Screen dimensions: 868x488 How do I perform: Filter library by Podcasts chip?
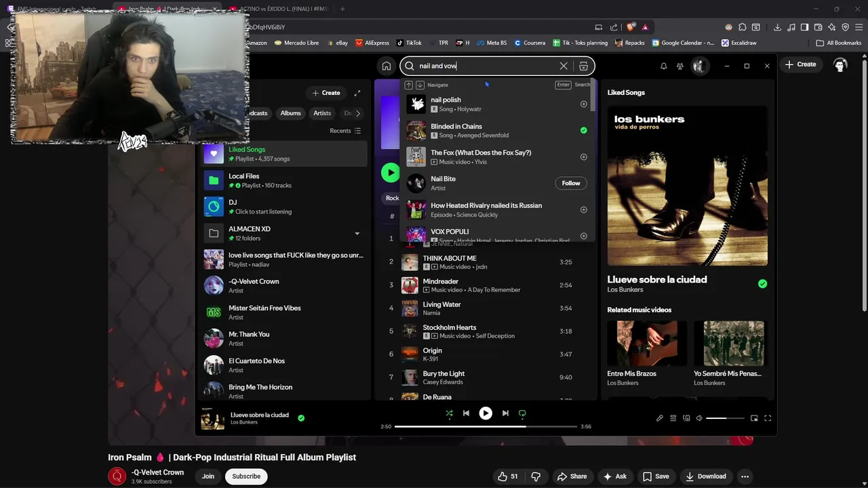point(258,113)
